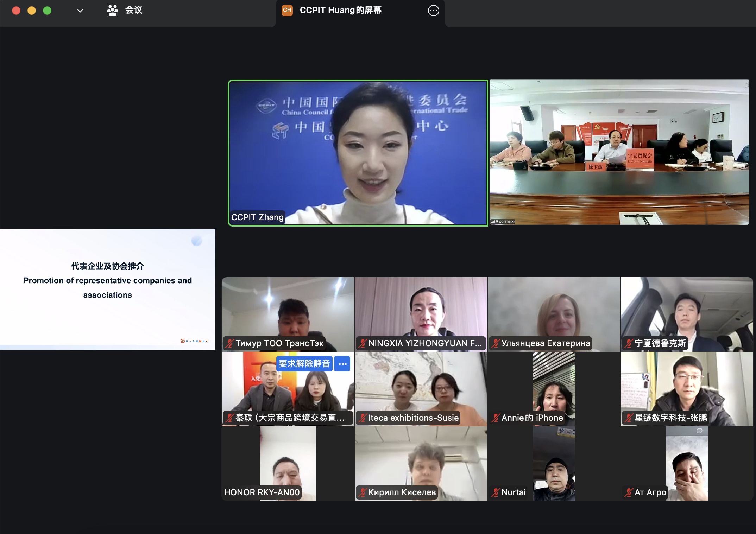Screen dimensions: 756x534
Task: Click muted mic icon on Ат Агро
Action: [629, 492]
